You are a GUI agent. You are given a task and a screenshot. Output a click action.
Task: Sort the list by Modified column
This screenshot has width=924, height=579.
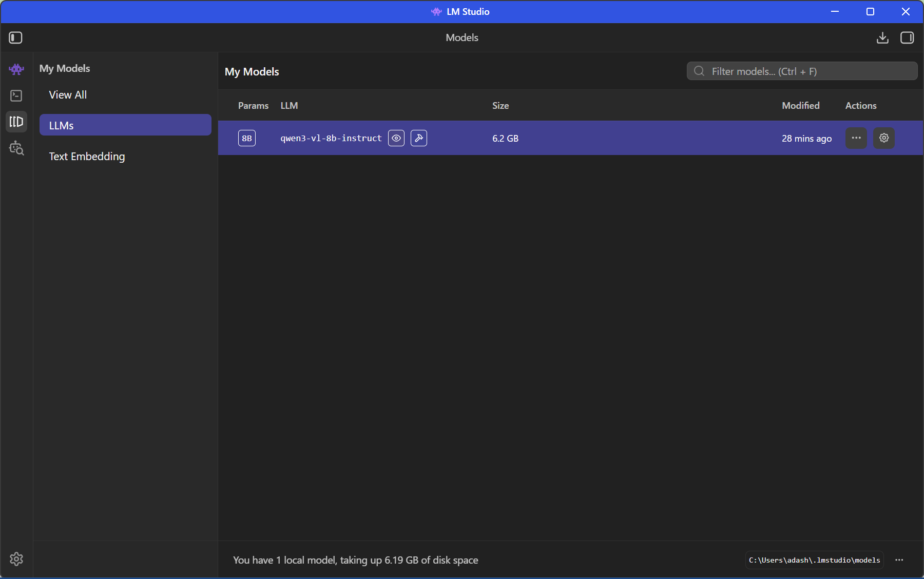click(800, 106)
